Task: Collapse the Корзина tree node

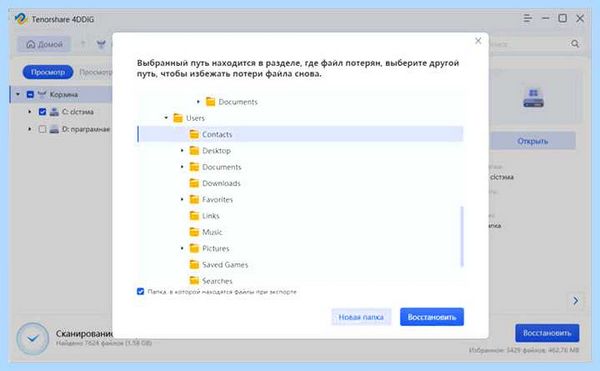Action: [18, 94]
